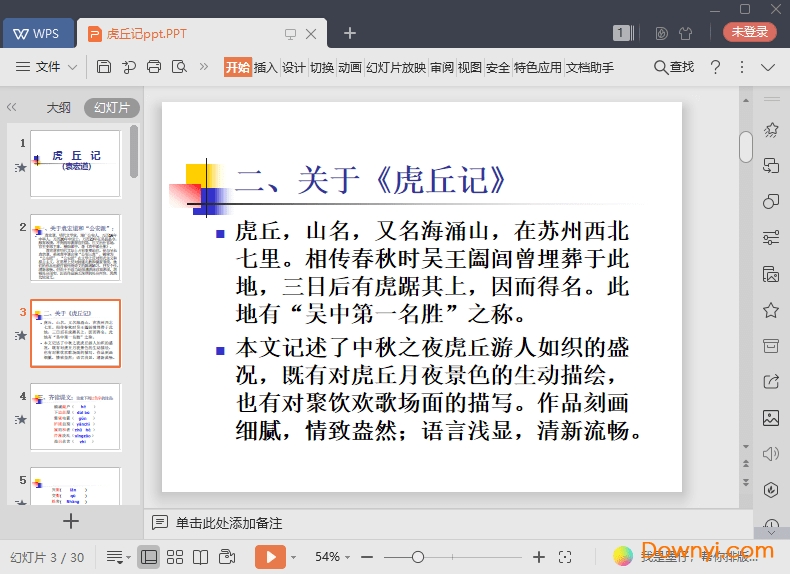Click the Search (查找) icon

point(674,67)
